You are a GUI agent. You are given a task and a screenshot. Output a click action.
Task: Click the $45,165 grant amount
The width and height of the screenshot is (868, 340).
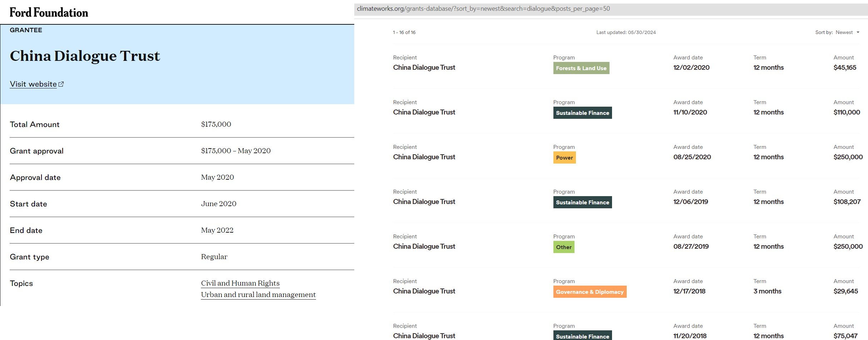(x=844, y=67)
